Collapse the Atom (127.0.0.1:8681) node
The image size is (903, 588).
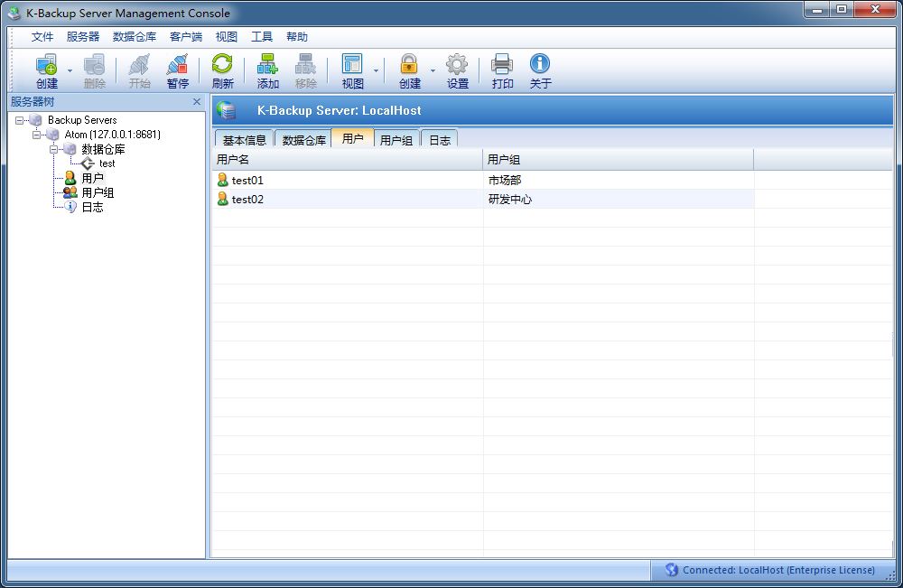point(36,135)
